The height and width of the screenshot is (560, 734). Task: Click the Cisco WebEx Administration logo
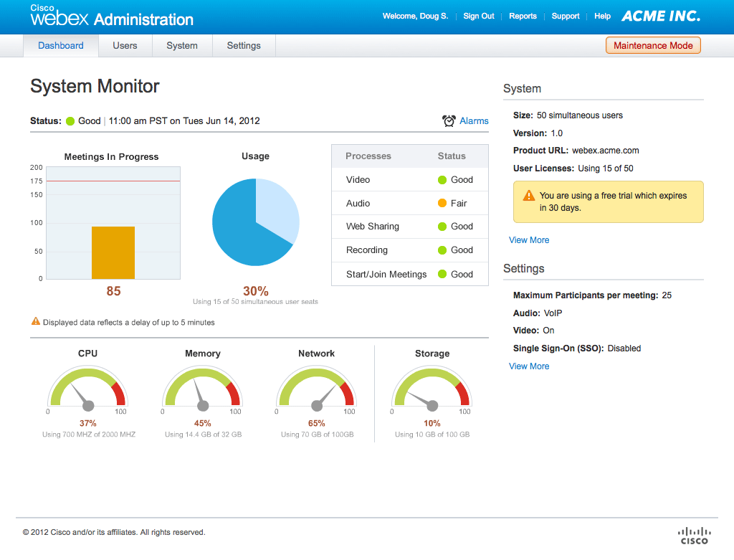111,16
